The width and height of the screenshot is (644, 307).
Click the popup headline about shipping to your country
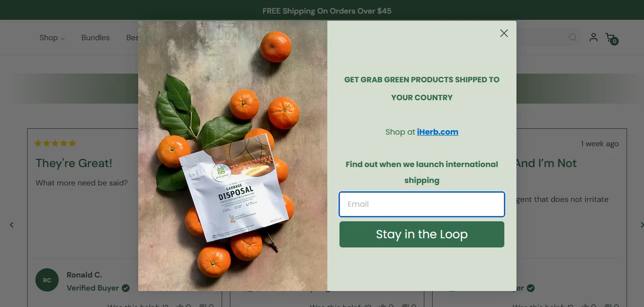(x=422, y=89)
